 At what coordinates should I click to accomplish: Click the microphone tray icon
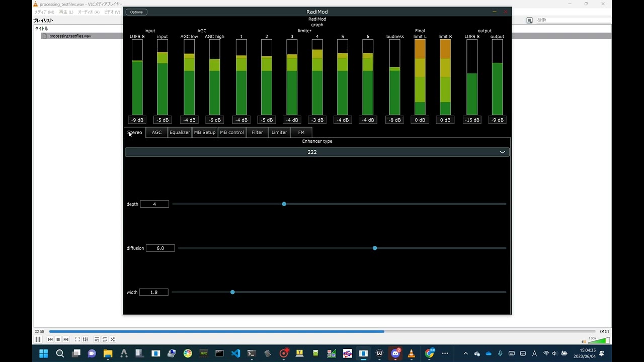[500, 353]
